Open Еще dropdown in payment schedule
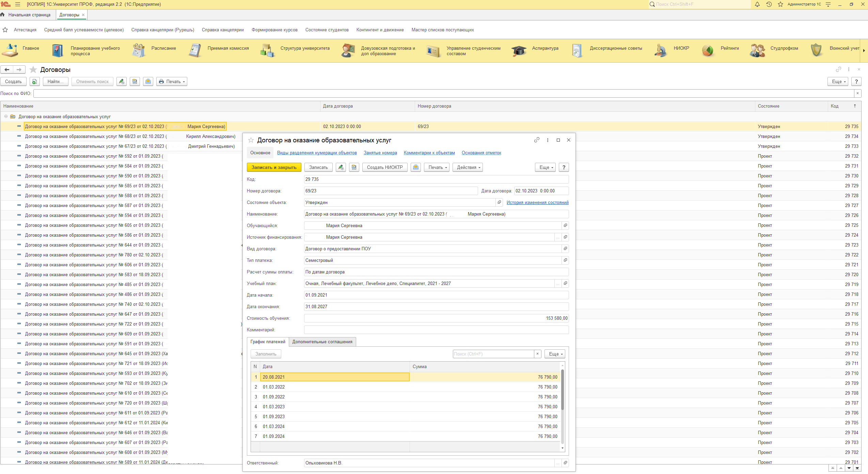The image size is (868, 474). point(555,354)
